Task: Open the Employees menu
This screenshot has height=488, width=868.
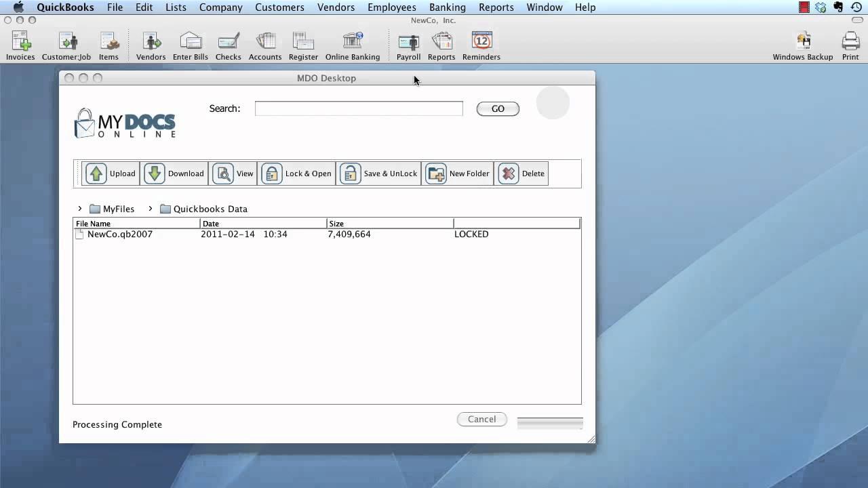Action: (x=392, y=7)
